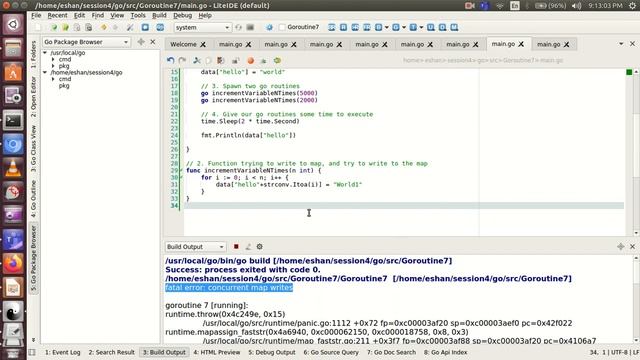Click the volume icon in system tray
The height and width of the screenshot is (360, 640).
[576, 6]
